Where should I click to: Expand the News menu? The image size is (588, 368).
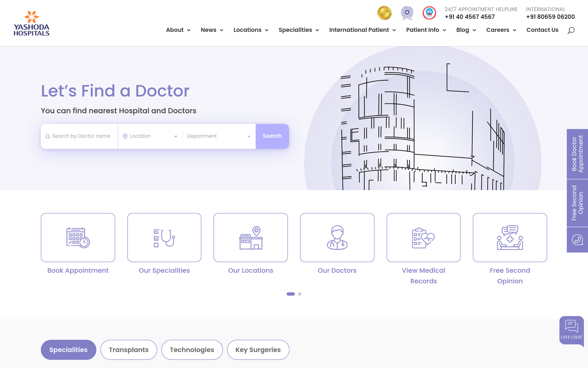click(x=212, y=30)
